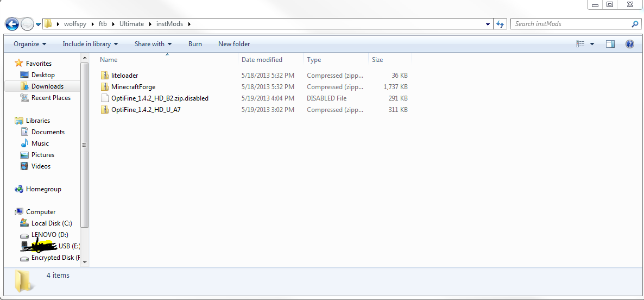
Task: Click the search magnifier icon
Action: (x=635, y=24)
